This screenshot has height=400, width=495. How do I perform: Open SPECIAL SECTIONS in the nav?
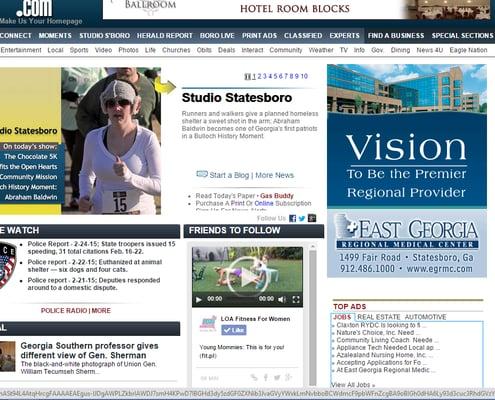coord(463,36)
